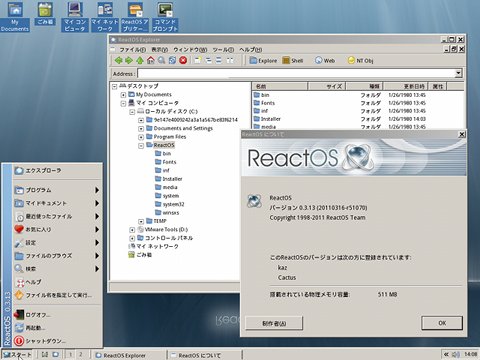This screenshot has height=360, width=480.
Task: Open the Address bar dropdown
Action: [459, 73]
